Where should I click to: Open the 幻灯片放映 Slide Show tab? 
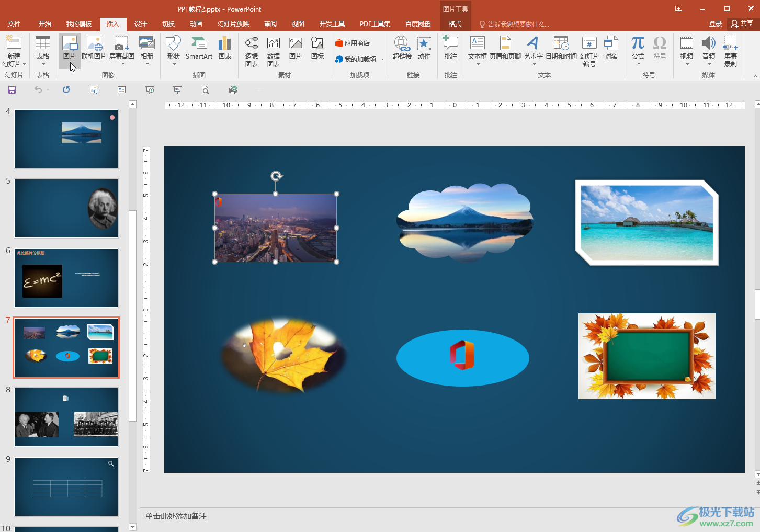click(233, 24)
